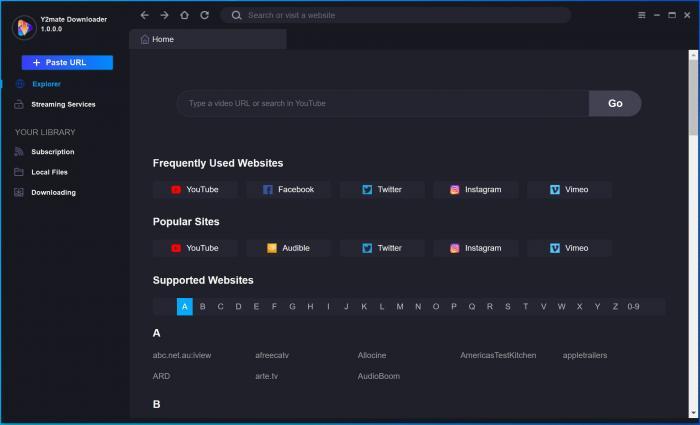Select letter Y in the alphabet index
Screen dimensions: 700x425
tap(597, 307)
